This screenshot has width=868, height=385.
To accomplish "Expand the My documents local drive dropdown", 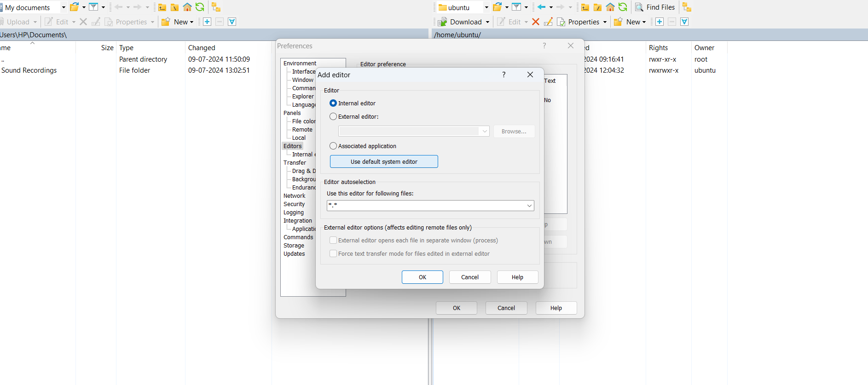I will click(x=64, y=7).
